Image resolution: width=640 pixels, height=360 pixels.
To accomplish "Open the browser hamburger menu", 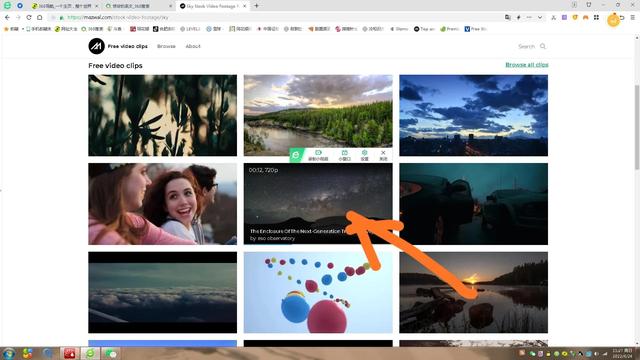I will click(633, 18).
